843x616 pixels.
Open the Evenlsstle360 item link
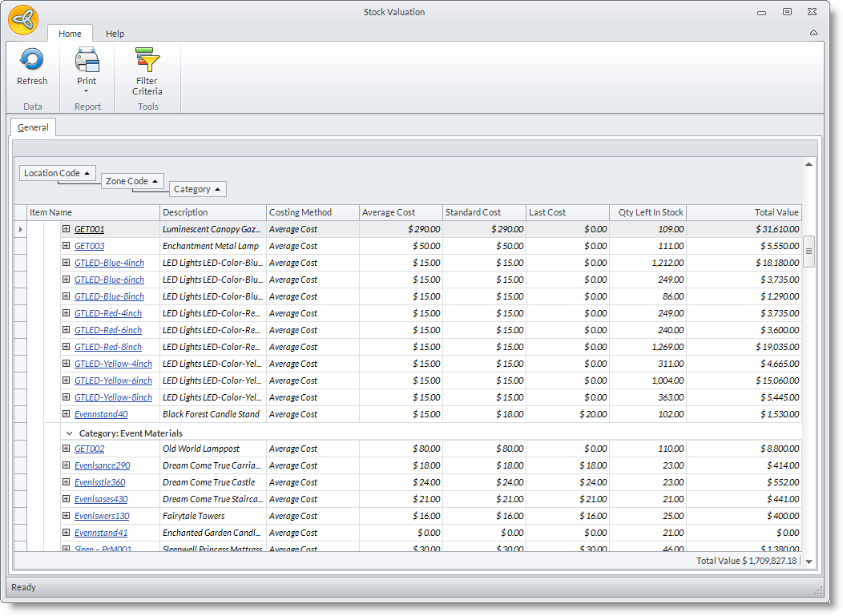99,482
